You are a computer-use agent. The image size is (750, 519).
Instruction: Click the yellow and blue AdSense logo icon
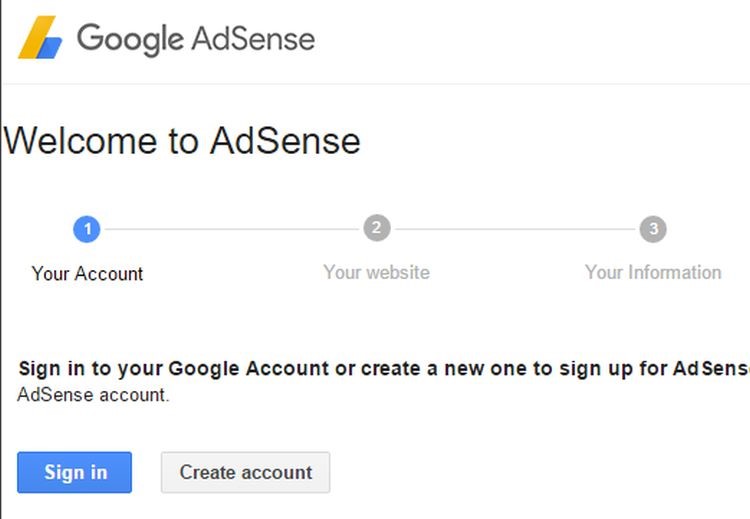[x=40, y=39]
